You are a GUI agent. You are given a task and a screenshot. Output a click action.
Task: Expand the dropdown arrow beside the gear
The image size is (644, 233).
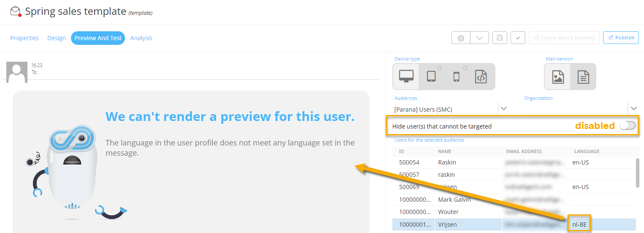[x=479, y=38]
